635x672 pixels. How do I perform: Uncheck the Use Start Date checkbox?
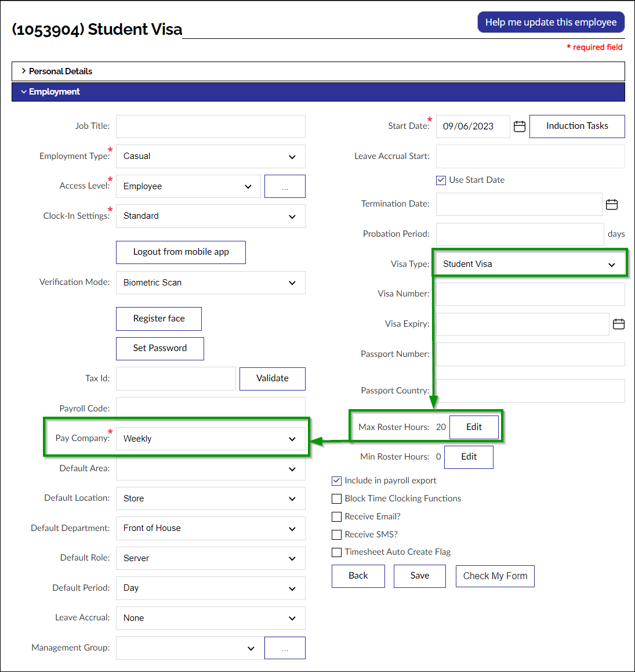click(x=441, y=180)
